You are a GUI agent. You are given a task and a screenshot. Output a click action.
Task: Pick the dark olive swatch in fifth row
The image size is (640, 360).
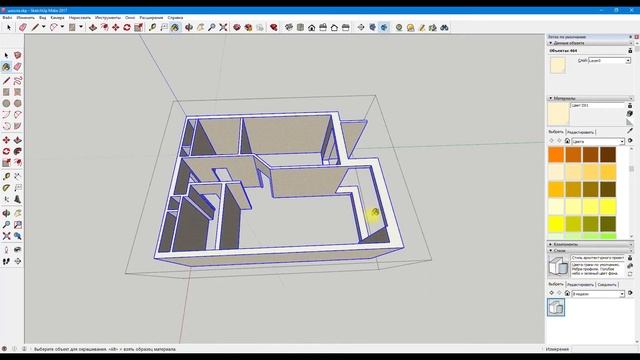click(608, 224)
